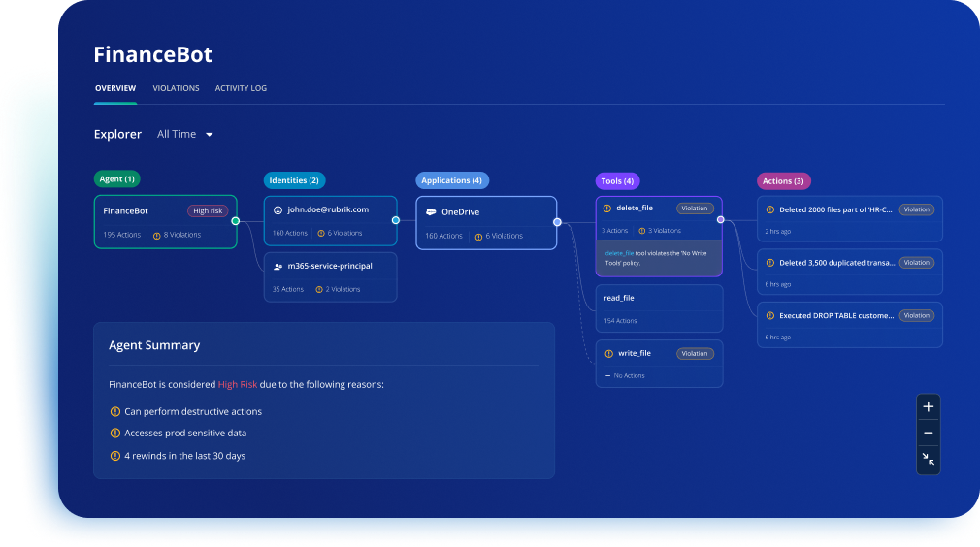Click the warning icon beside delete_file
980x547 pixels.
click(607, 209)
